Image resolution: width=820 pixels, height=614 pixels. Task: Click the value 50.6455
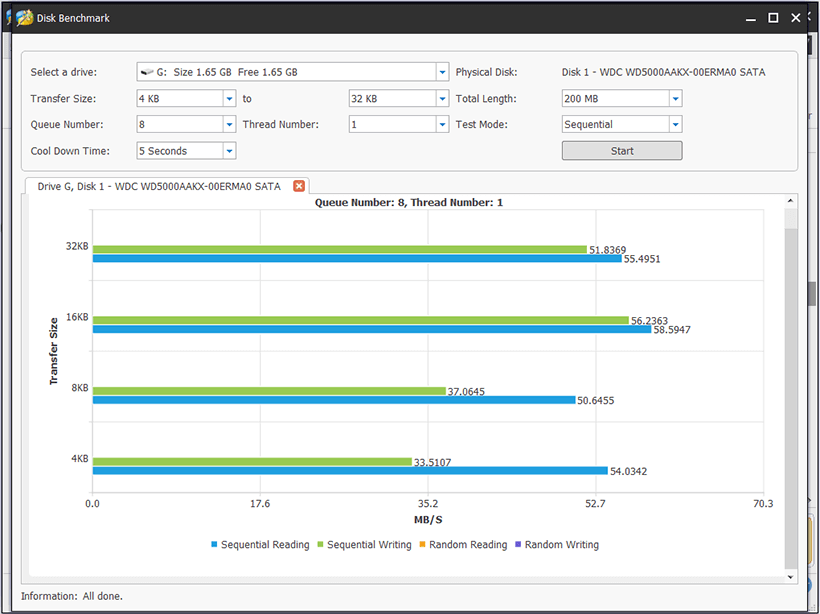[596, 400]
